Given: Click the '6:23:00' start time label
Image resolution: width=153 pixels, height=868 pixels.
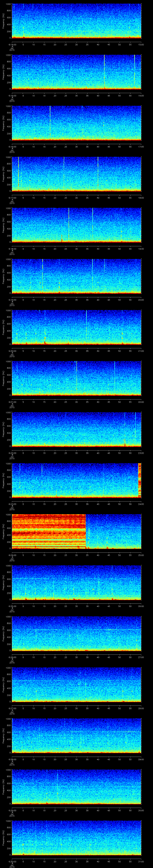Looking at the screenshot, I should 12,504.
